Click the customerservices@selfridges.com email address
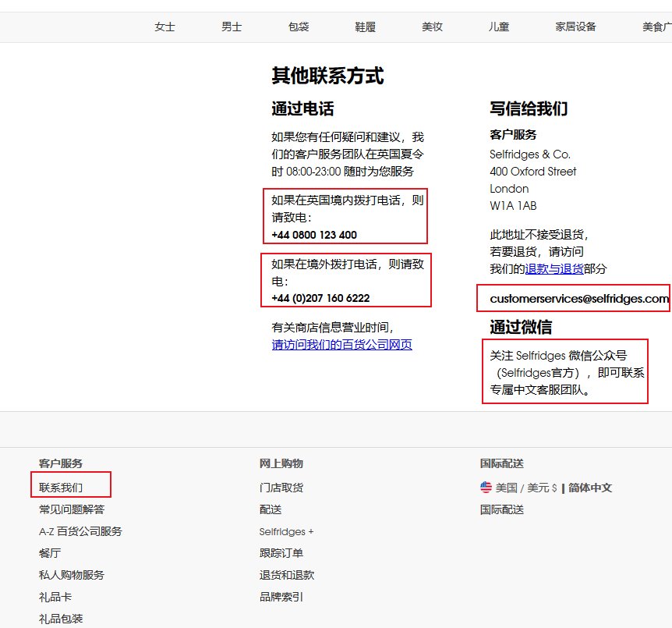Image resolution: width=672 pixels, height=628 pixels. click(x=579, y=299)
